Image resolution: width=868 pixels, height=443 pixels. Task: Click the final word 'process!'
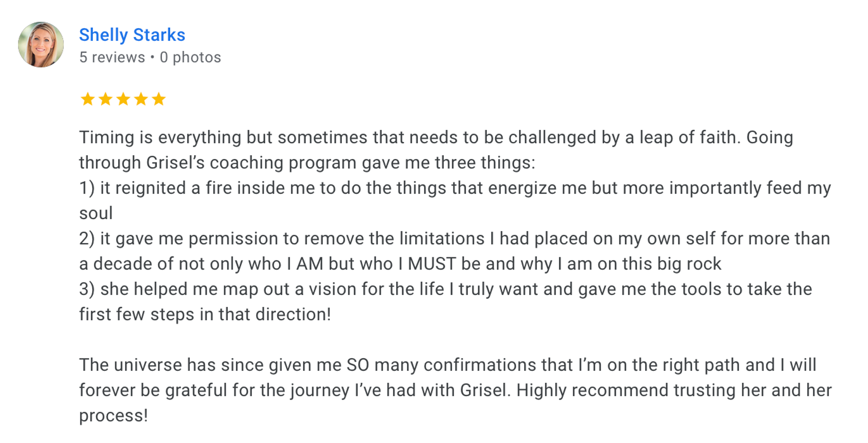tap(113, 416)
